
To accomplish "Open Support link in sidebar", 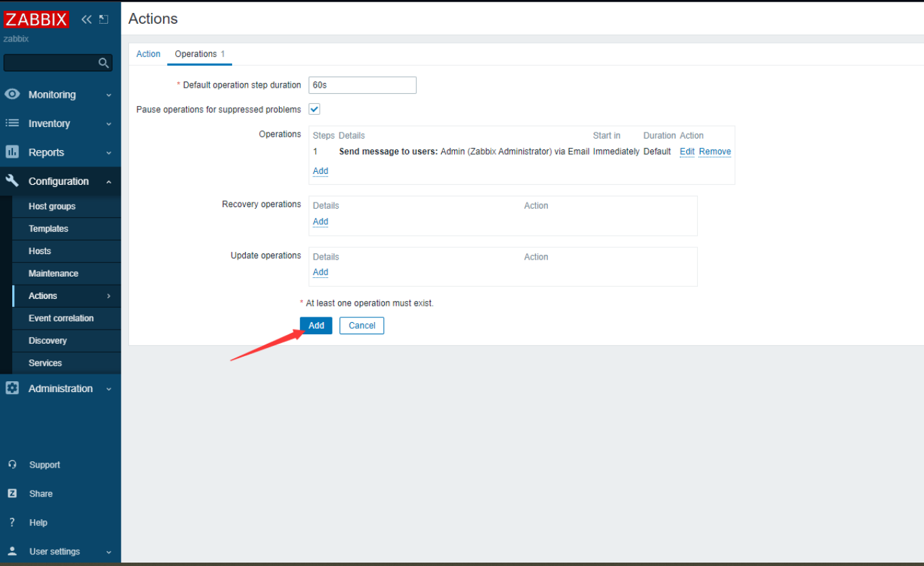I will coord(44,465).
